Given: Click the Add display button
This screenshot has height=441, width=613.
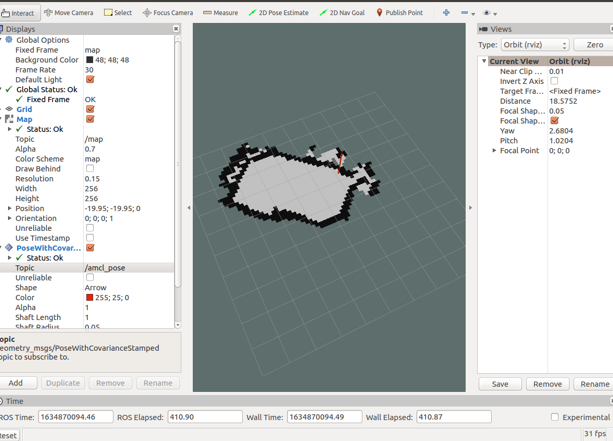Looking at the screenshot, I should click(16, 383).
